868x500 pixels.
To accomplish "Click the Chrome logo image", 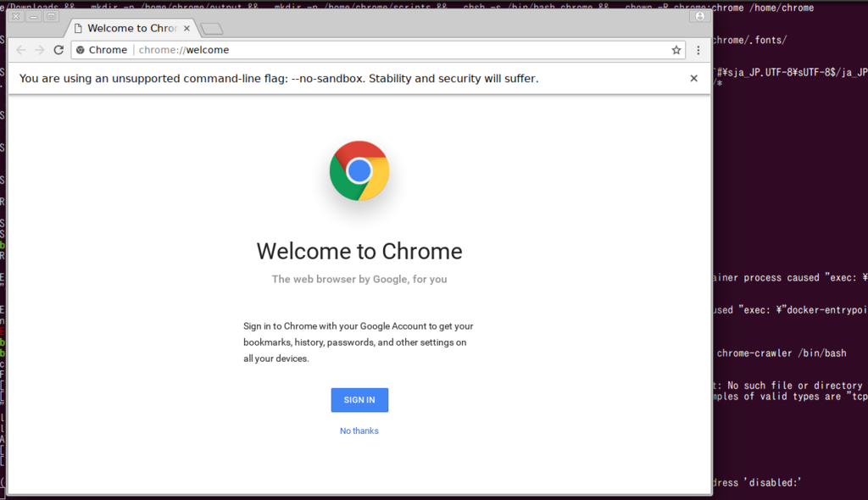I will 359,170.
